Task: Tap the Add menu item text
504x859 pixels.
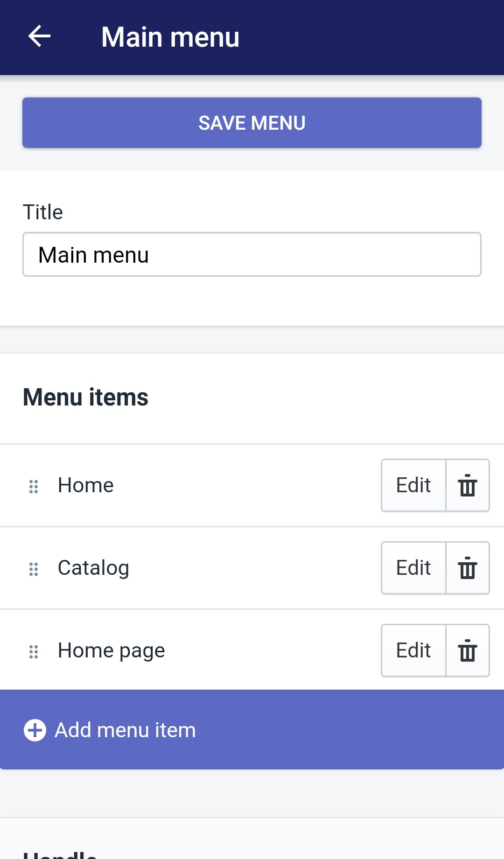Action: pos(125,730)
